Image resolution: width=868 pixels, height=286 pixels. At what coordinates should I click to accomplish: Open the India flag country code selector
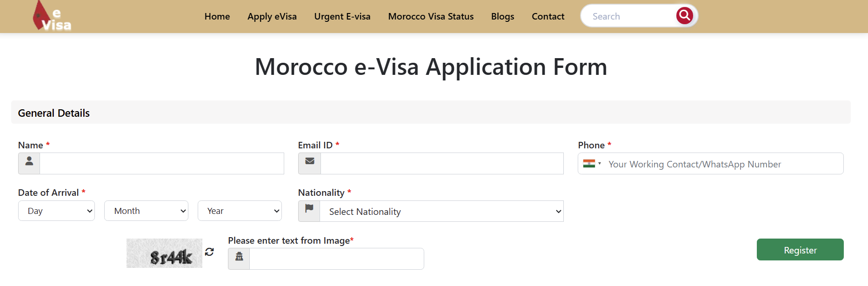point(592,164)
